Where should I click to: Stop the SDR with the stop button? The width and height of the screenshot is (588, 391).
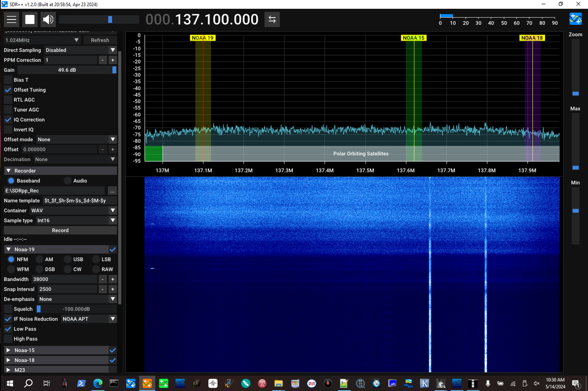(x=30, y=20)
